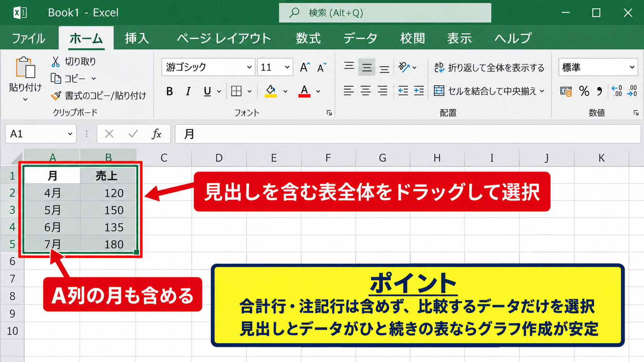Image resolution: width=644 pixels, height=362 pixels.
Task: Click Increase Decimal icon
Action: tap(617, 91)
